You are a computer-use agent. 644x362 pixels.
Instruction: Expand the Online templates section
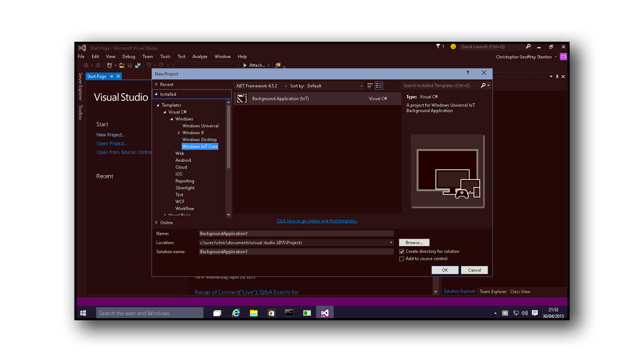(x=157, y=222)
